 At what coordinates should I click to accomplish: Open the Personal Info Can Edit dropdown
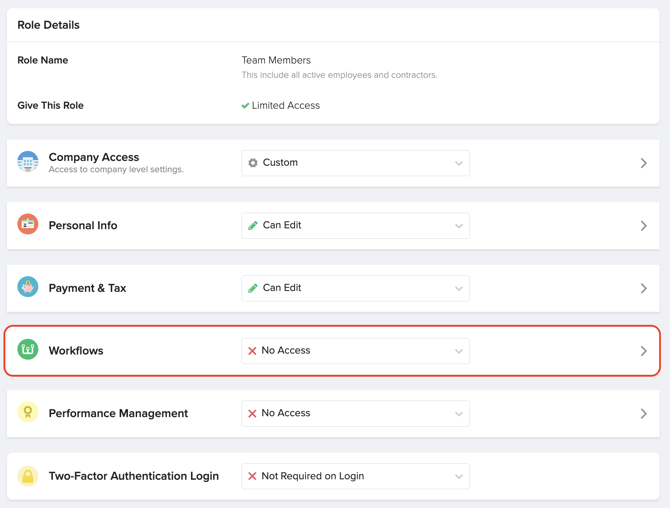(x=356, y=225)
